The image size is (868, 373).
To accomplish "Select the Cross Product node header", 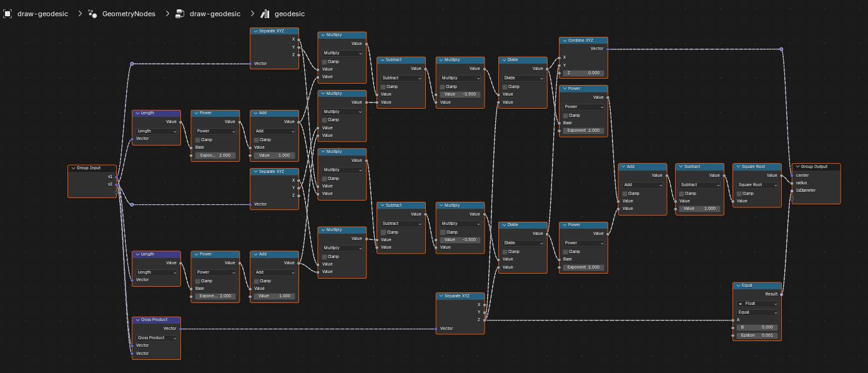I will tap(157, 319).
